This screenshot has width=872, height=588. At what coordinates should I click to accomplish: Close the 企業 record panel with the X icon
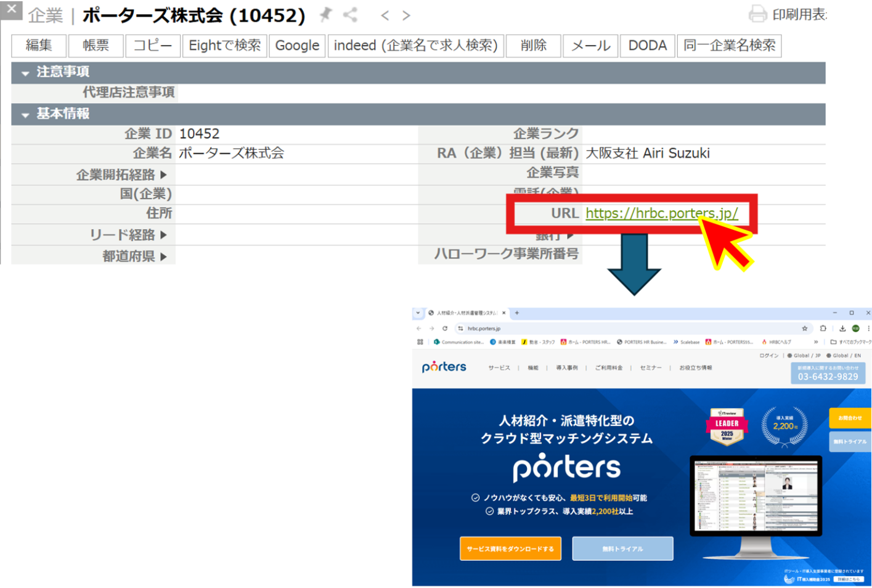tap(11, 9)
